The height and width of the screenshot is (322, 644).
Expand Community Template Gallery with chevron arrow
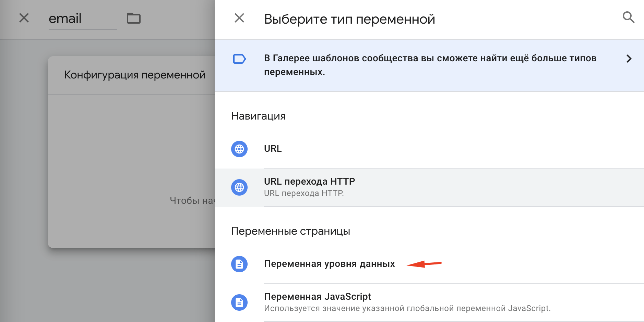click(629, 59)
